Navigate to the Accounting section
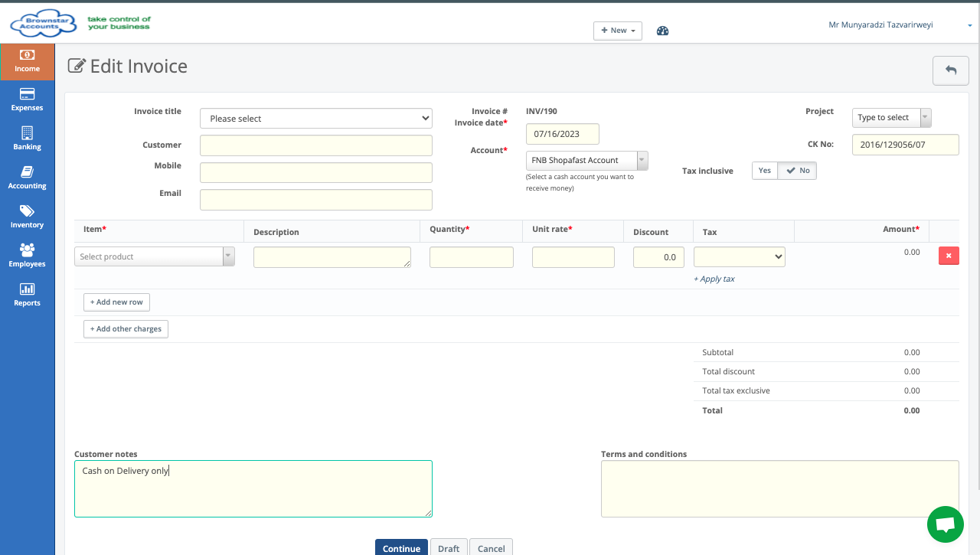Screen dimensions: 980x555 point(28,177)
